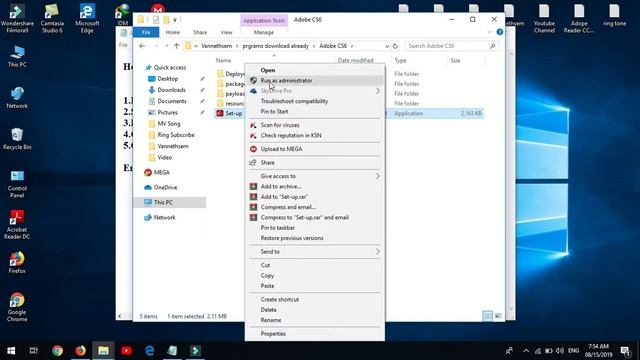Click the volume icon in system tray
640x360 pixels.
(x=560, y=351)
